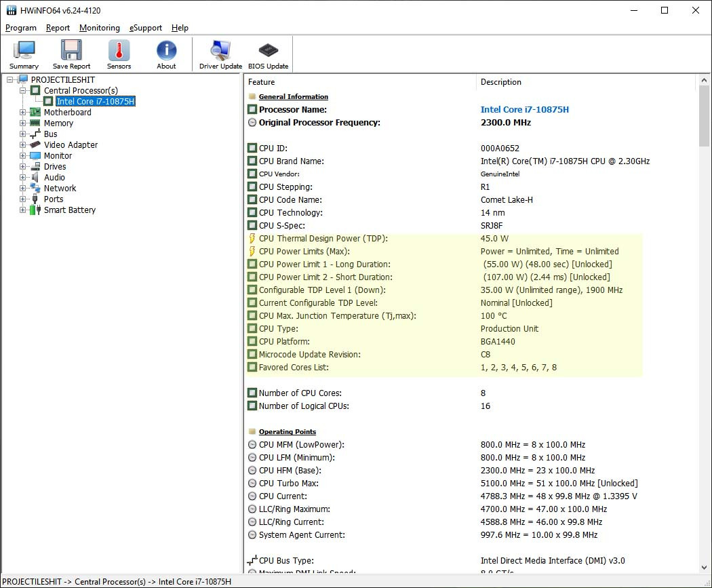Open the Program menu
Image resolution: width=712 pixels, height=588 pixels.
point(21,28)
